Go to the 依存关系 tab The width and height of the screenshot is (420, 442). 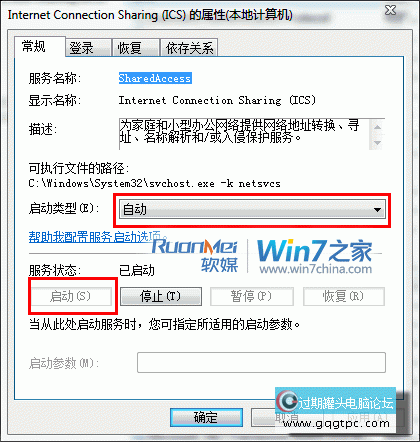tap(189, 48)
